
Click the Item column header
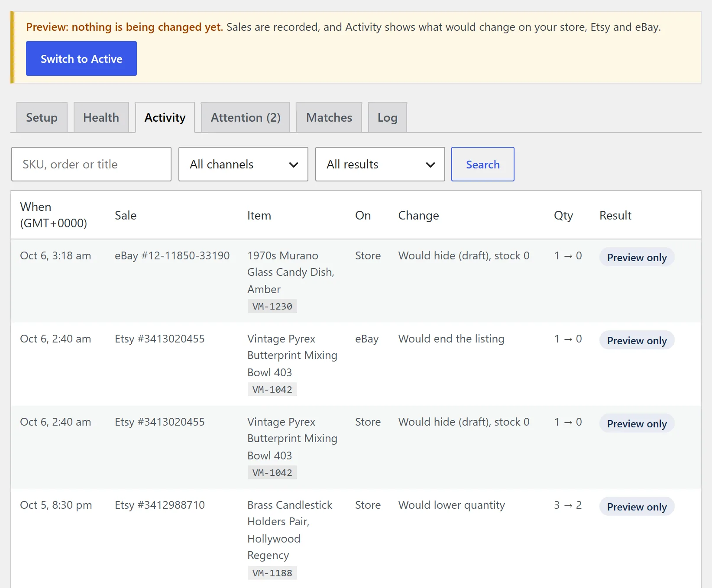tap(259, 215)
